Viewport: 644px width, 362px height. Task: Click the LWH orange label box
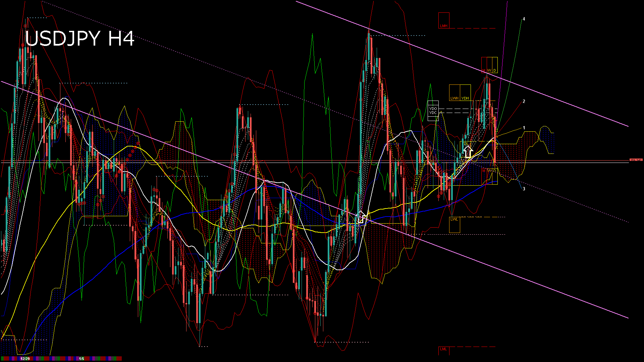[x=454, y=93]
